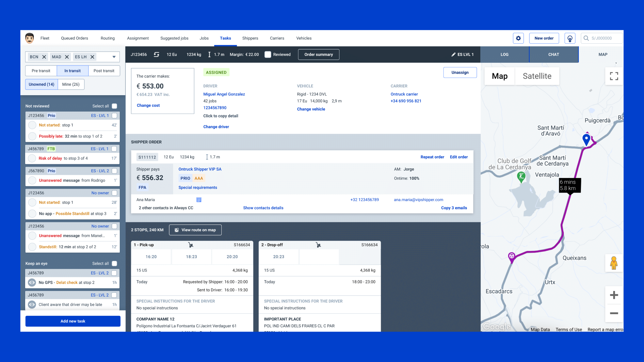
Task: Click Copy 3 emails button
Action: [x=454, y=208]
